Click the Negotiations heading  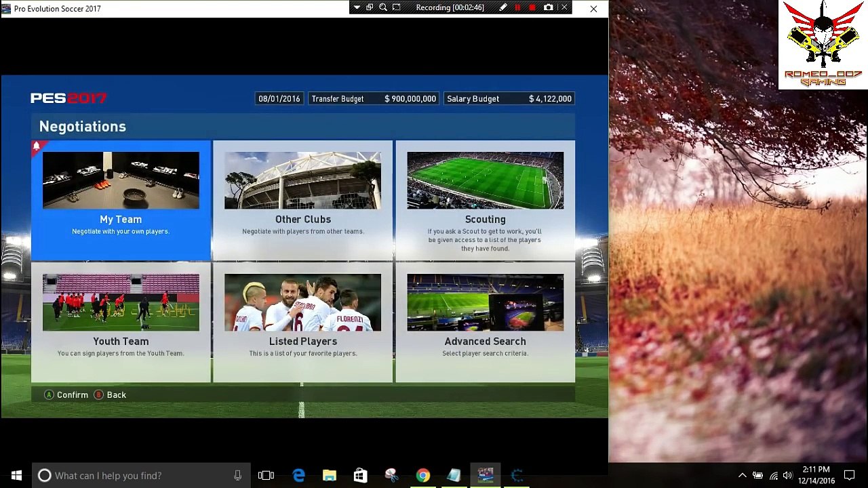[x=83, y=126]
